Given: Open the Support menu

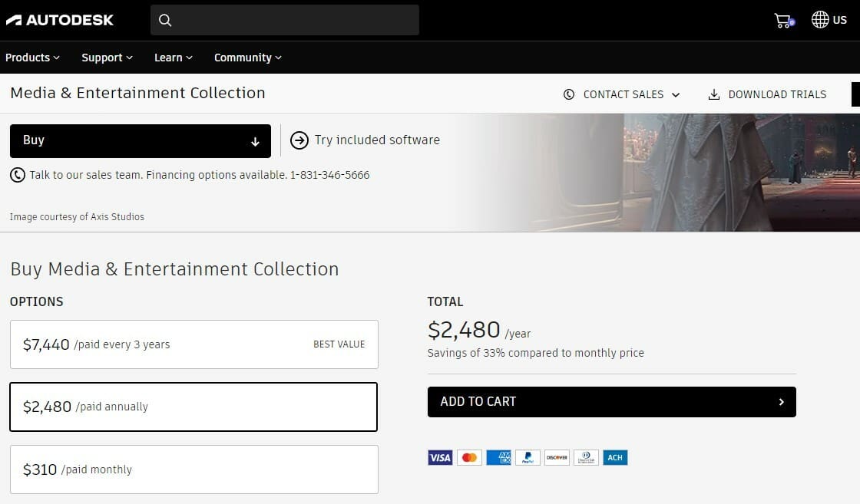Looking at the screenshot, I should pos(107,58).
